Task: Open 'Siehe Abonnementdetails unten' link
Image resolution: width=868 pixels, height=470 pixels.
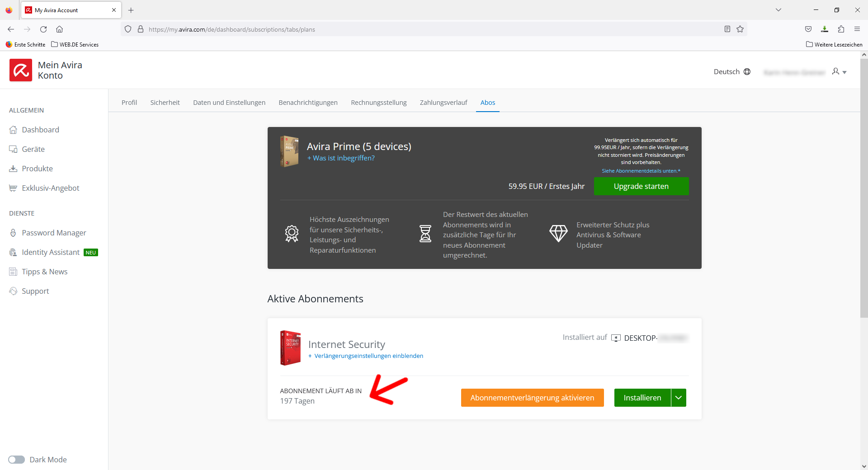Action: tap(641, 171)
